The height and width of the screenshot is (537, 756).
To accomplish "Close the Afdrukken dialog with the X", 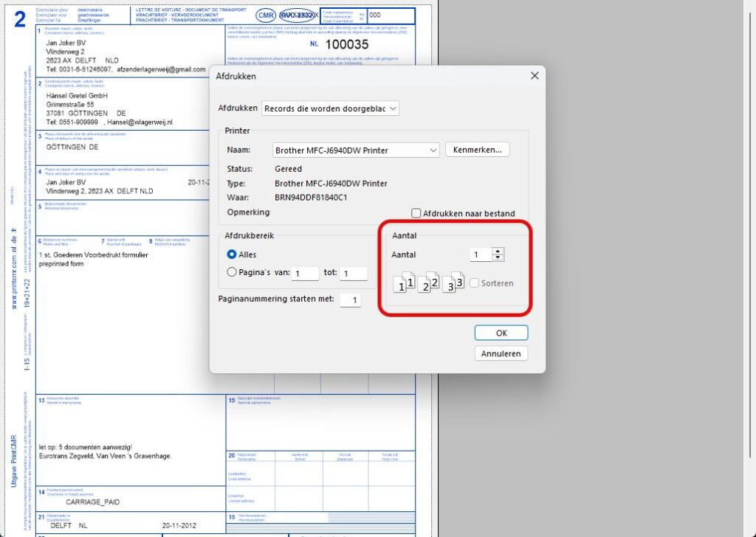I will pyautogui.click(x=535, y=76).
